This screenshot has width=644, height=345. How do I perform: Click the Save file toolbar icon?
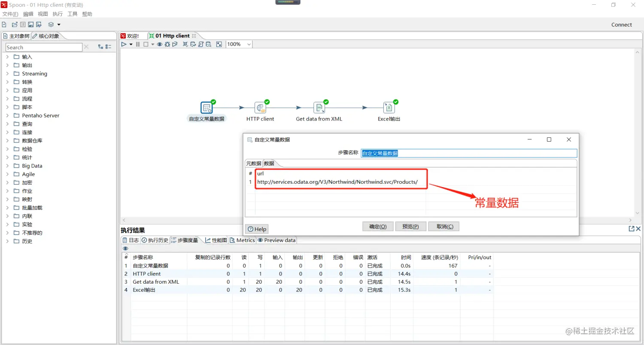pos(31,24)
